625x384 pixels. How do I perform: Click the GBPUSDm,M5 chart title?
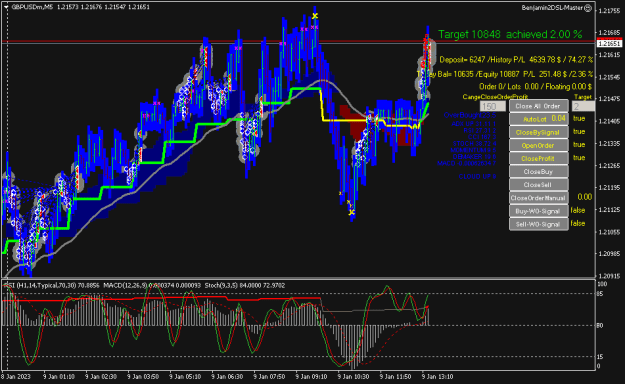click(x=32, y=7)
